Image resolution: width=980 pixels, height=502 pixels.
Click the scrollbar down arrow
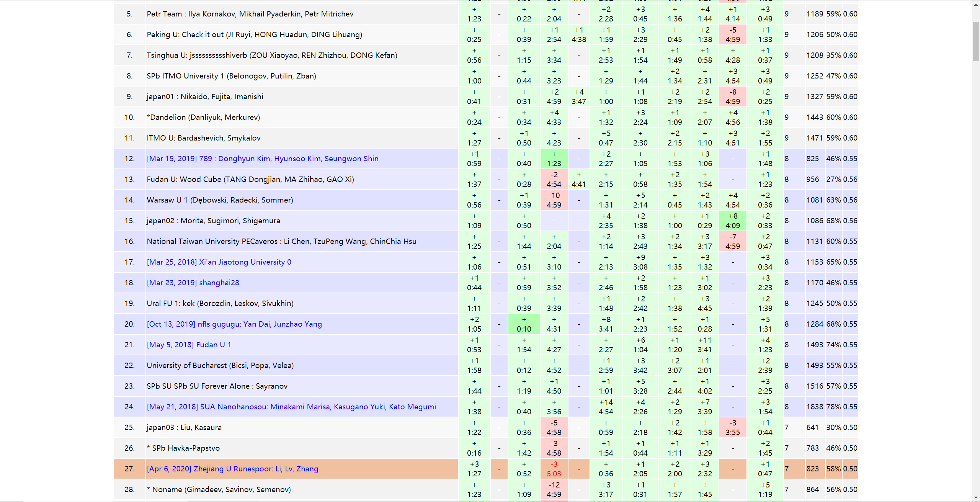coord(976,497)
